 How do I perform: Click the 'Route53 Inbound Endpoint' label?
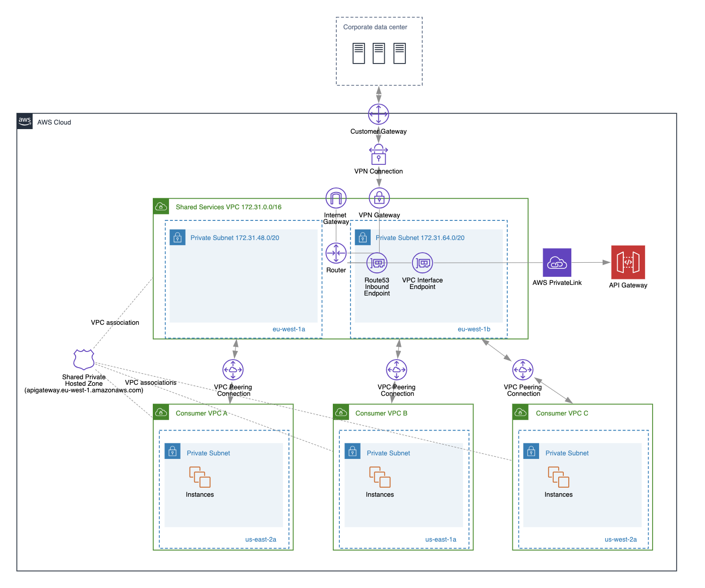(x=377, y=286)
